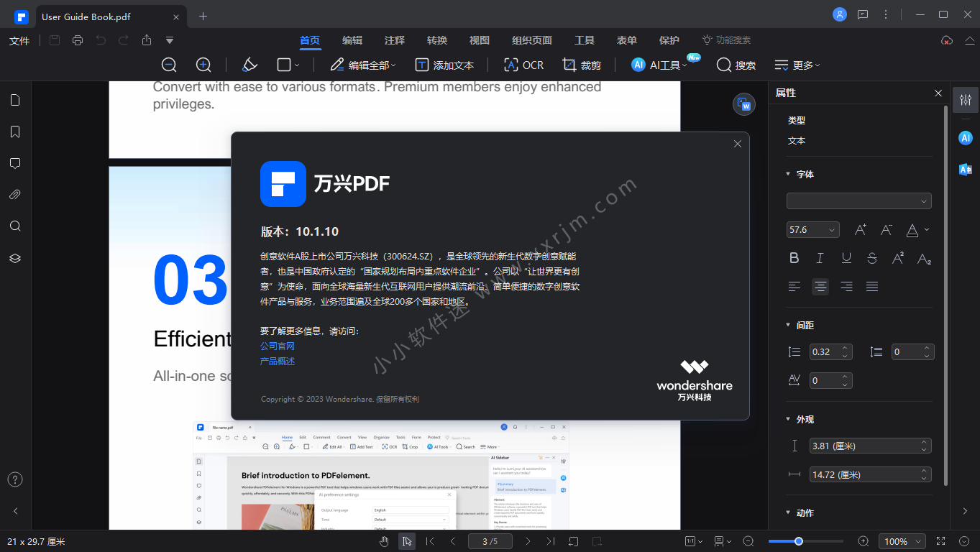Open the 公司官网 link

point(278,346)
